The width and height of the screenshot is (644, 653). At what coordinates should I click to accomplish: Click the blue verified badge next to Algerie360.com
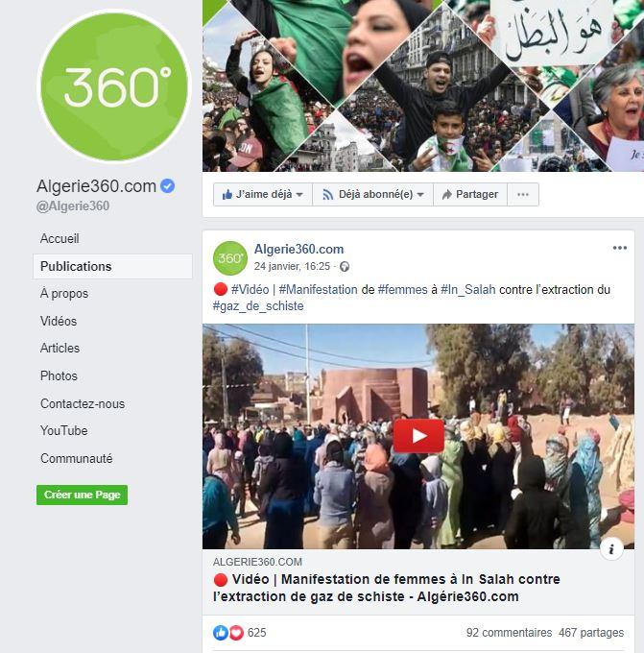(168, 185)
